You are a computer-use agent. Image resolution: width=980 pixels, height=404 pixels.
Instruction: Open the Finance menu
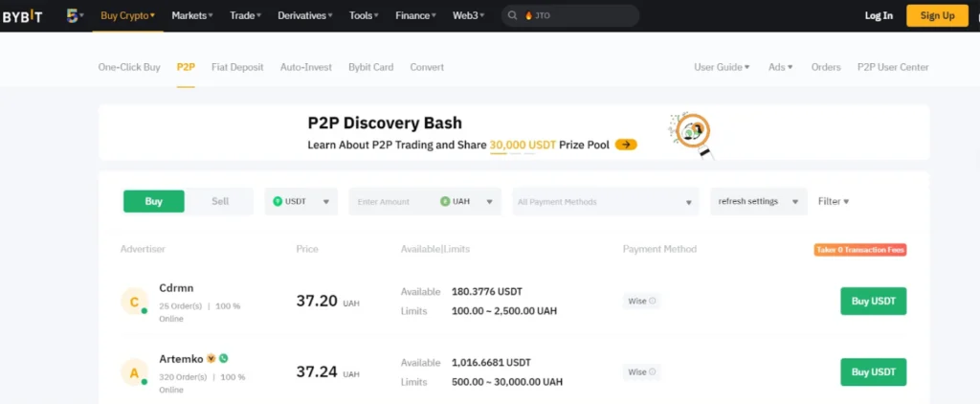click(x=415, y=15)
